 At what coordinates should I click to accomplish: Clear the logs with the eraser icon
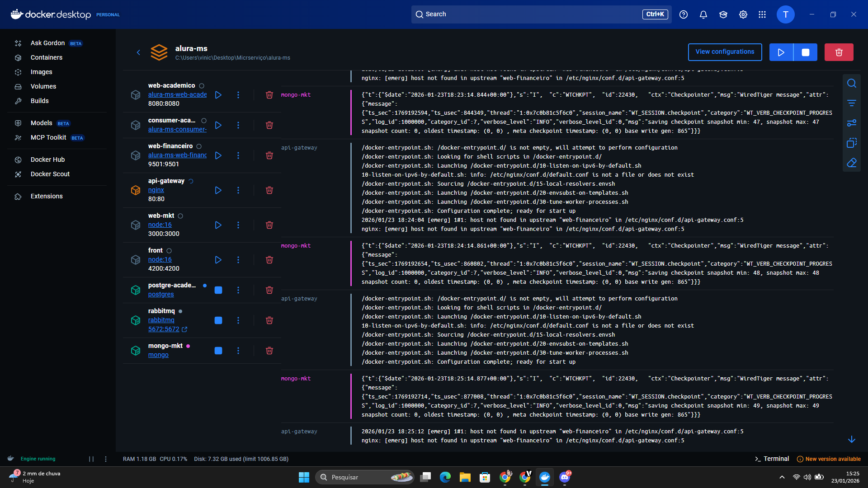point(852,162)
